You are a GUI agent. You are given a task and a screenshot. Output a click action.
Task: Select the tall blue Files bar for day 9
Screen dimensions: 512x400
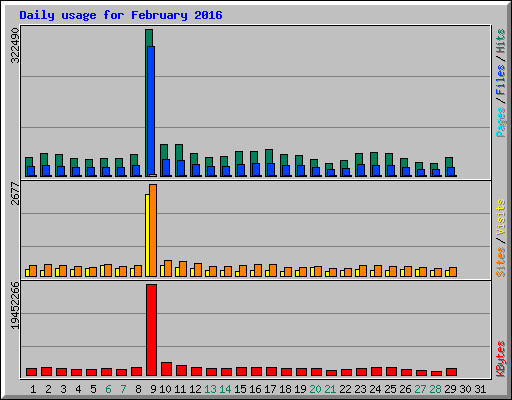coord(151,110)
